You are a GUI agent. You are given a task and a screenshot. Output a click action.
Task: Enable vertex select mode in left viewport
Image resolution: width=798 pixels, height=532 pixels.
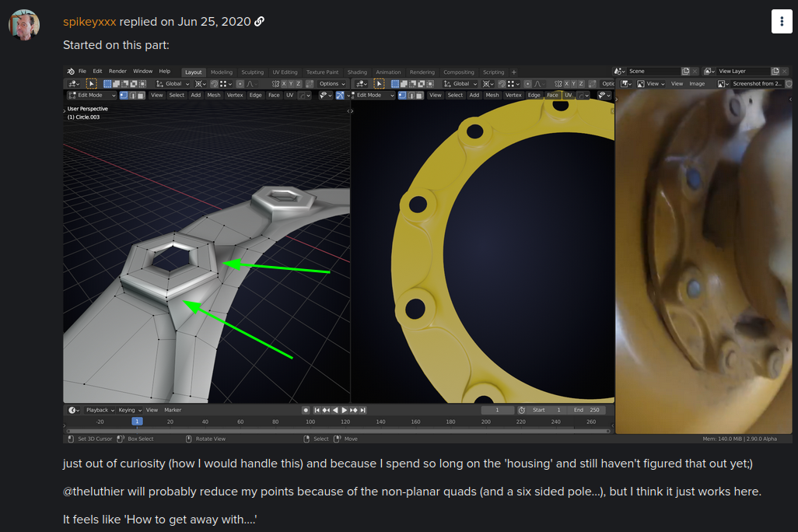tap(122, 96)
